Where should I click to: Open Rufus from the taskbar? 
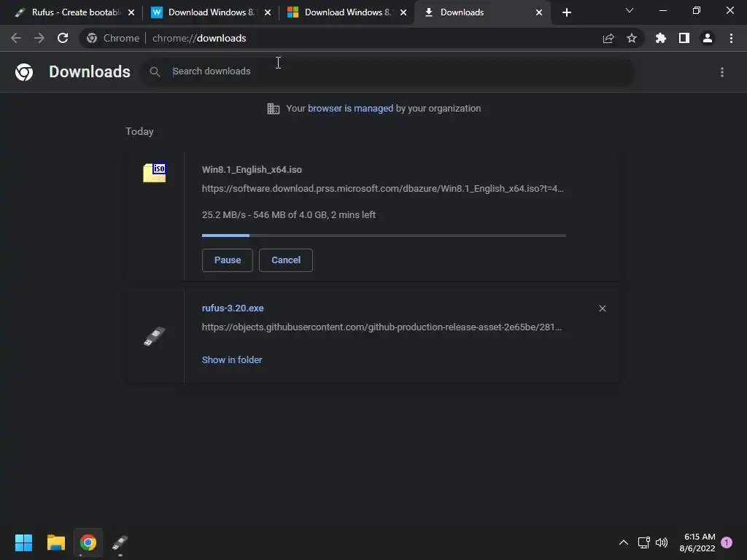point(120,542)
